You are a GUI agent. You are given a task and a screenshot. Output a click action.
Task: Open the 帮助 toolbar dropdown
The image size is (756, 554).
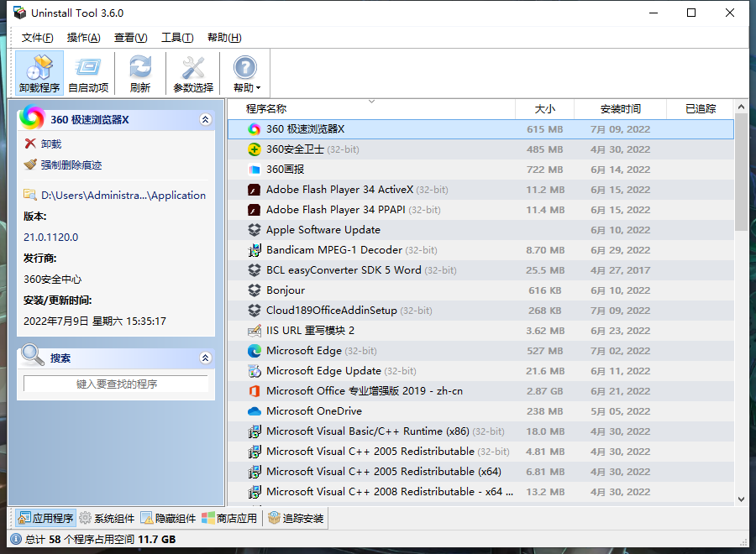[x=245, y=73]
